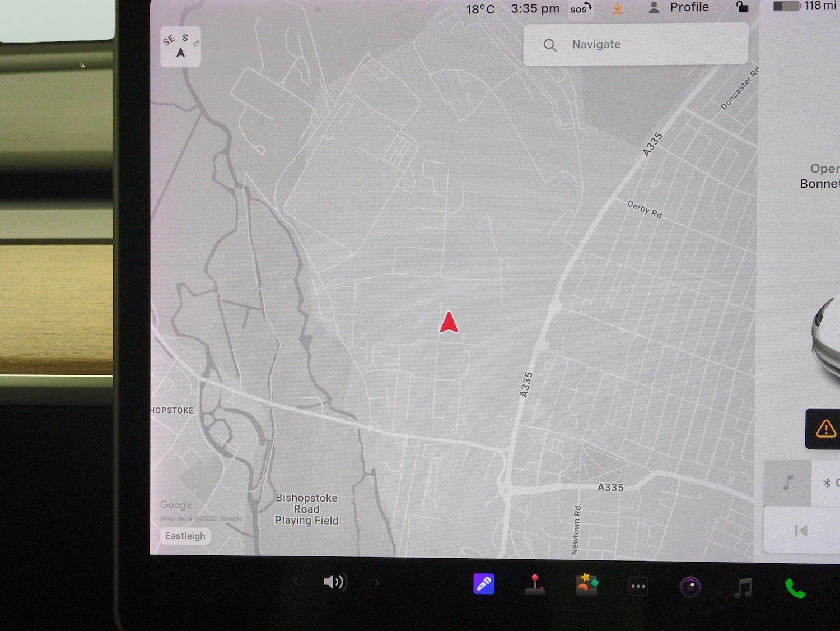
Task: Tap the orange software download icon
Action: [617, 8]
